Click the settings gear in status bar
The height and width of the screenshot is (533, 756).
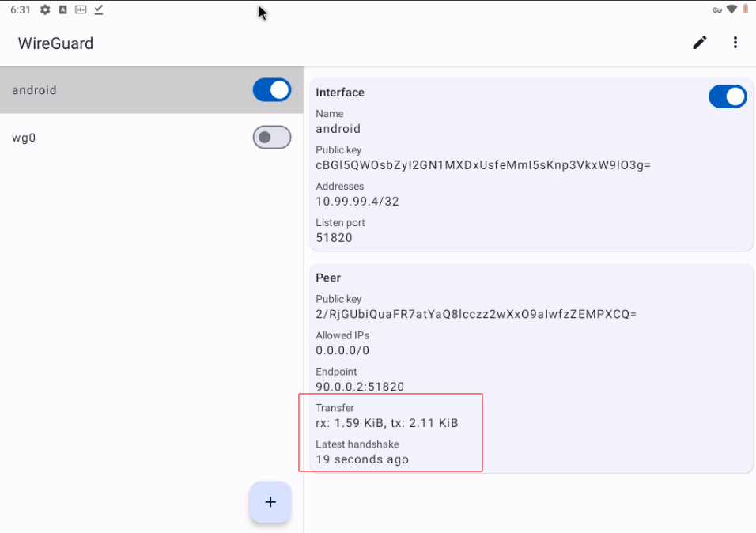coord(45,9)
